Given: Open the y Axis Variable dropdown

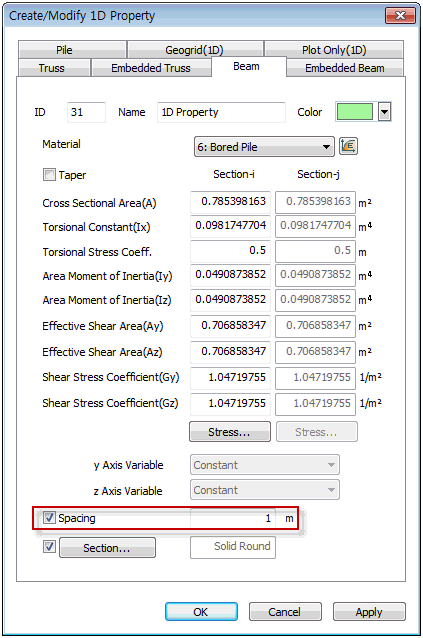Looking at the screenshot, I should pos(265,465).
